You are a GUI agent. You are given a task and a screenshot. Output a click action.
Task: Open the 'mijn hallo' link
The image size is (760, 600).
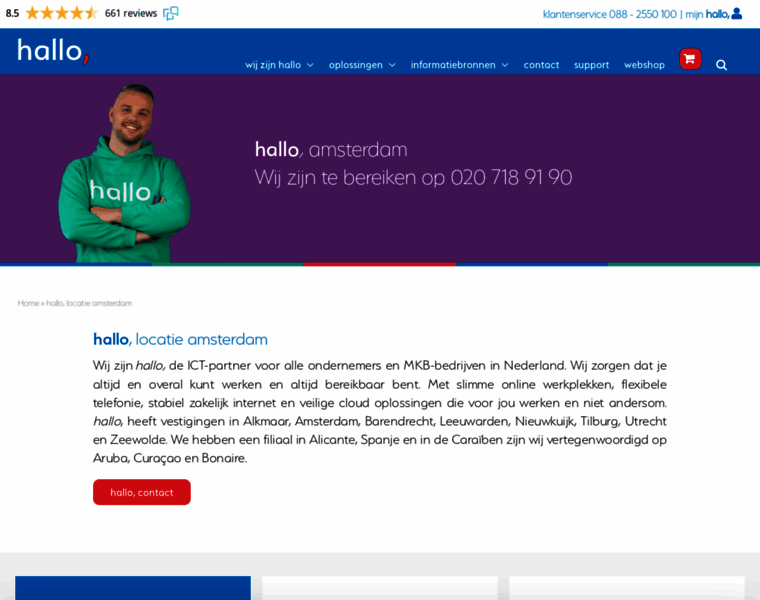708,14
